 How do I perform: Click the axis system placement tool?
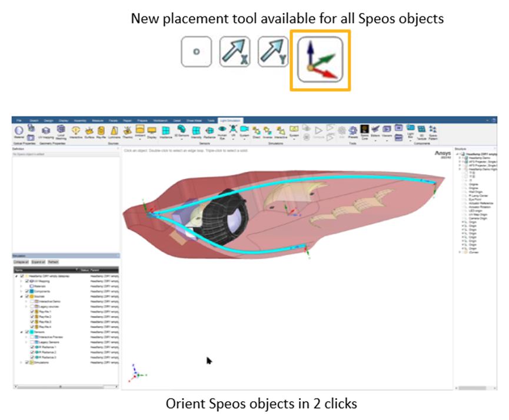[x=320, y=60]
